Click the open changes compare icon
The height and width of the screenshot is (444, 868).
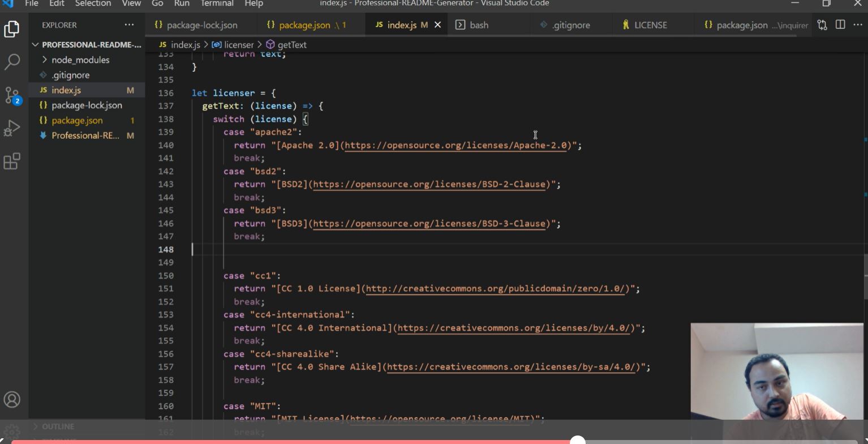(x=822, y=25)
